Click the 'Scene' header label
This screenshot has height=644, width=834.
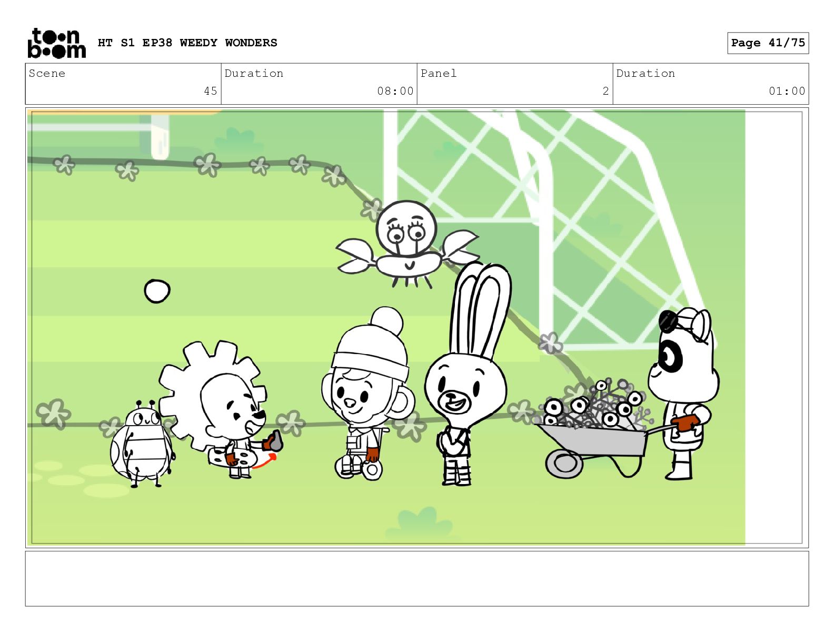[47, 73]
